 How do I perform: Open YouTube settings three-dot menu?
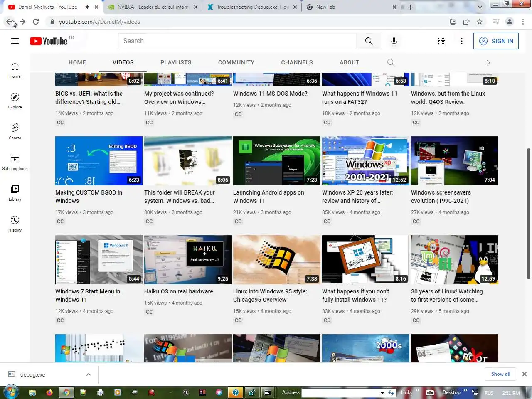tap(461, 41)
